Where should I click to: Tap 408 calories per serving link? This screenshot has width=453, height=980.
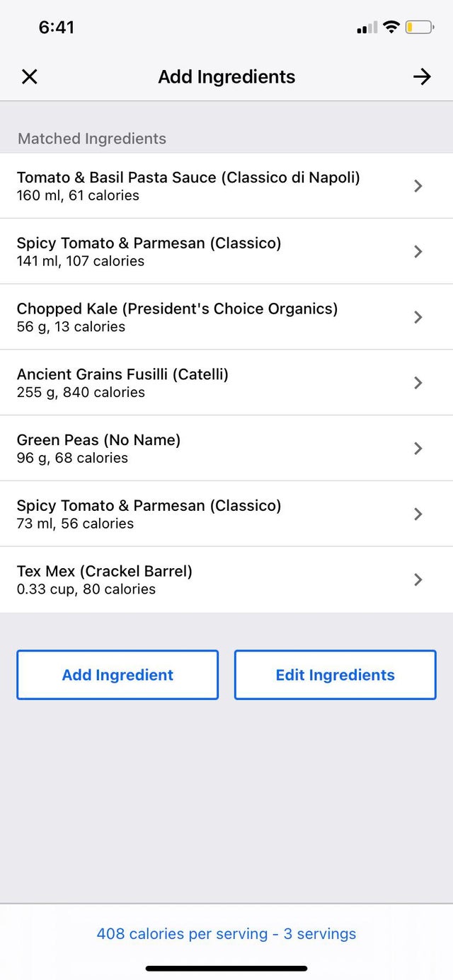(226, 934)
